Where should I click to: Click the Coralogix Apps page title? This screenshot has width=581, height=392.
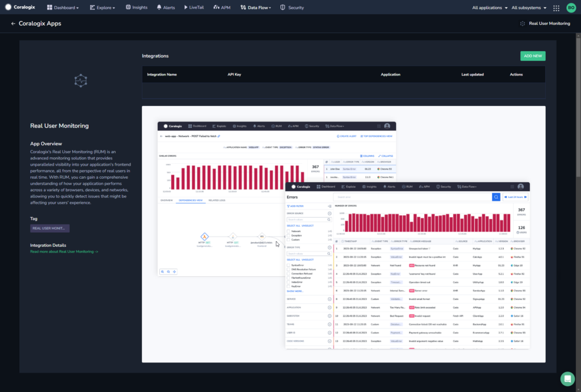[x=40, y=23]
